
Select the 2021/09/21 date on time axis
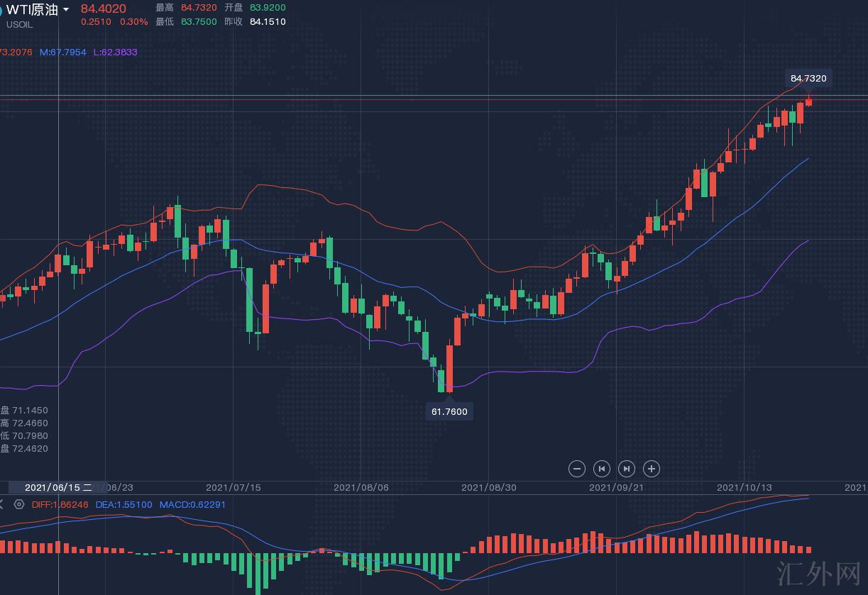[617, 487]
